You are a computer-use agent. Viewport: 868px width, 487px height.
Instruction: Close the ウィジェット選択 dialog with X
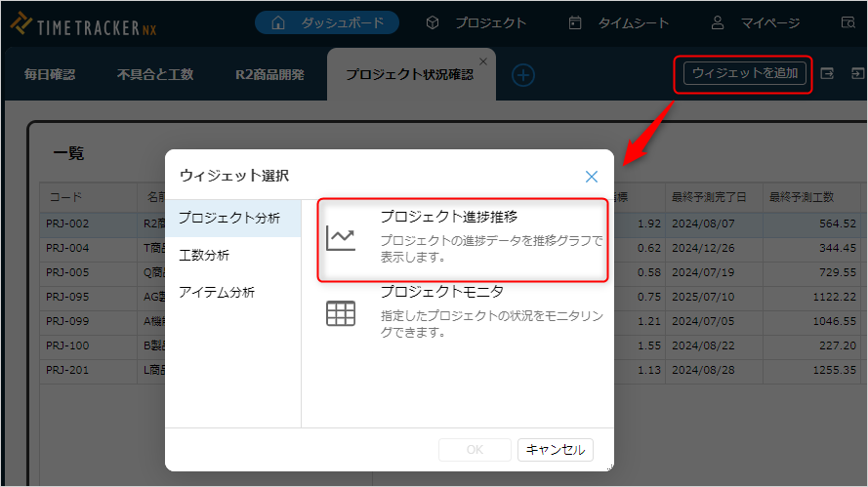(591, 177)
